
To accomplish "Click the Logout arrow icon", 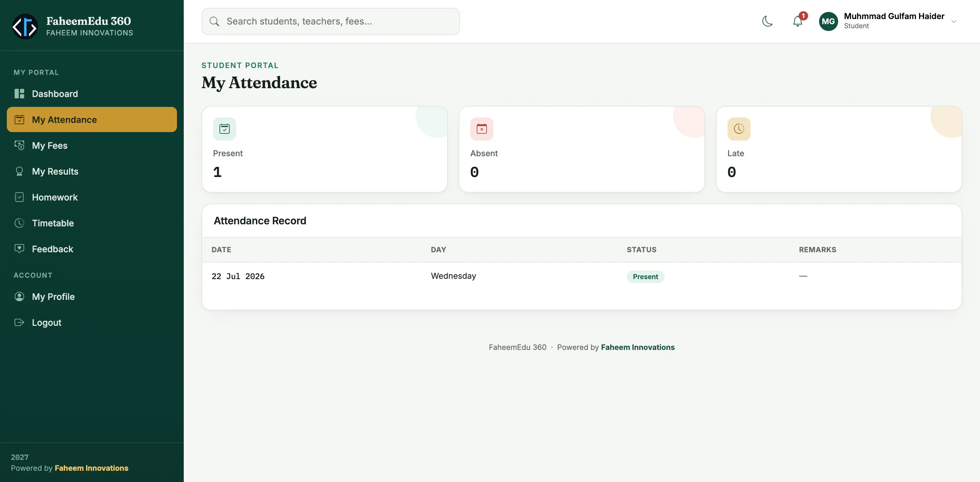I will 19,322.
